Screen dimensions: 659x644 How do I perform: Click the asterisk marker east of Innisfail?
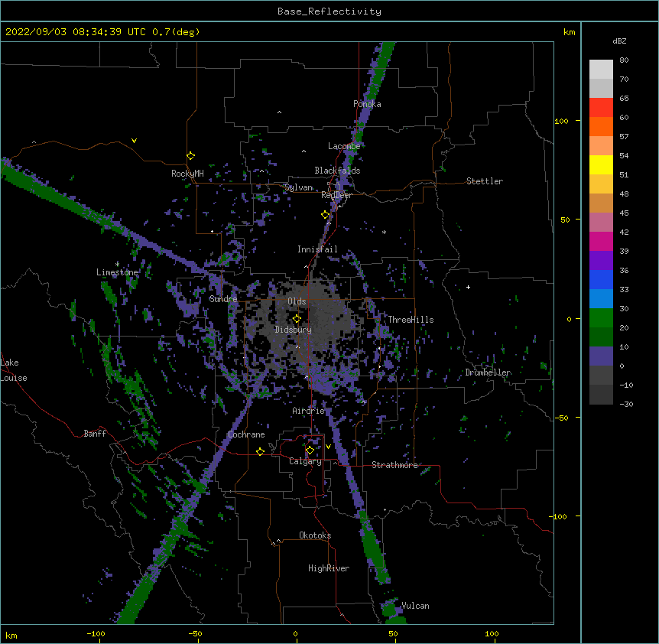[384, 232]
